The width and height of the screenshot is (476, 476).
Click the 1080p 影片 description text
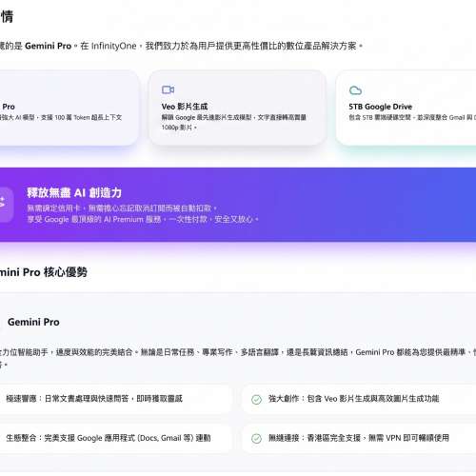pos(233,122)
